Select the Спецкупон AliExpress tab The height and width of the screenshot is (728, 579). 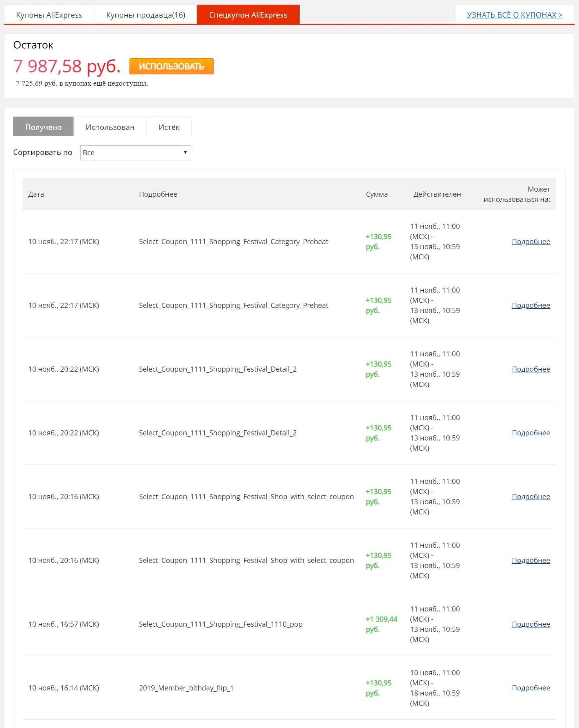[x=248, y=15]
